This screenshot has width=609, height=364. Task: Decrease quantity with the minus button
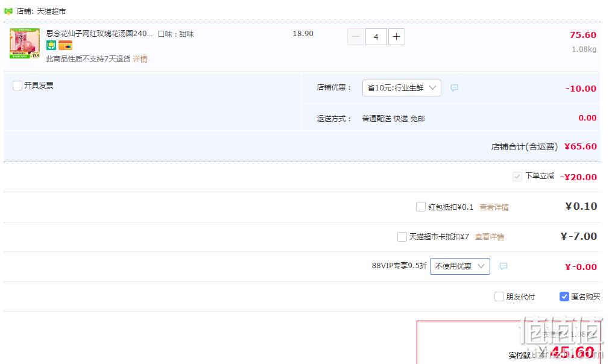coord(355,37)
